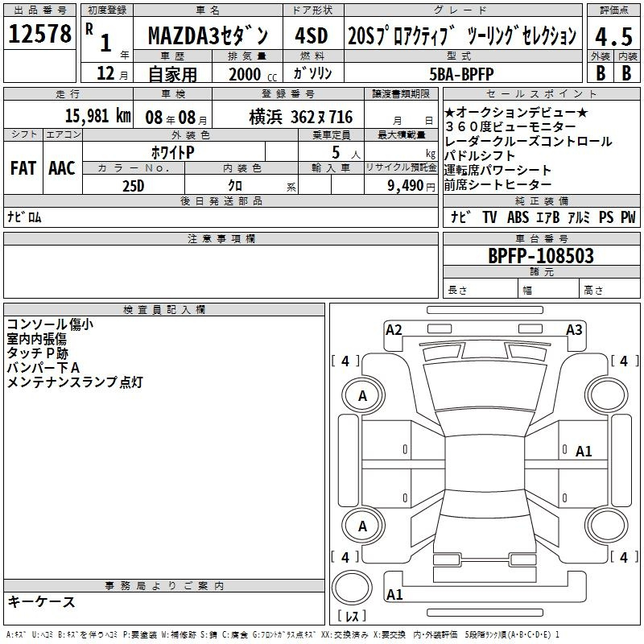Click the A1 mark beside the right door
Screen dimensions: 644x644
click(x=584, y=452)
